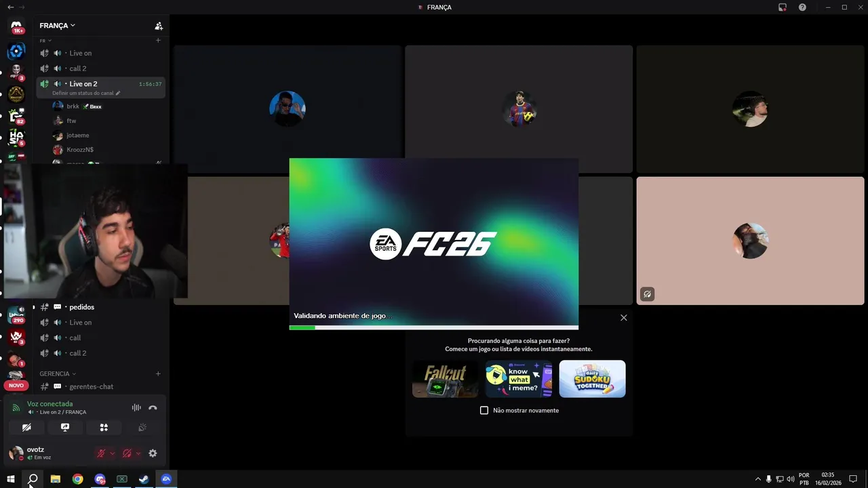Focus the pink participant tile
The height and width of the screenshot is (488, 868).
tap(750, 241)
